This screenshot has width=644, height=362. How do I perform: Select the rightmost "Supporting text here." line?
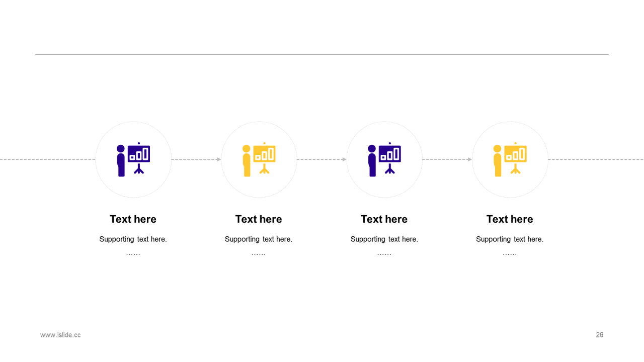pyautogui.click(x=510, y=239)
